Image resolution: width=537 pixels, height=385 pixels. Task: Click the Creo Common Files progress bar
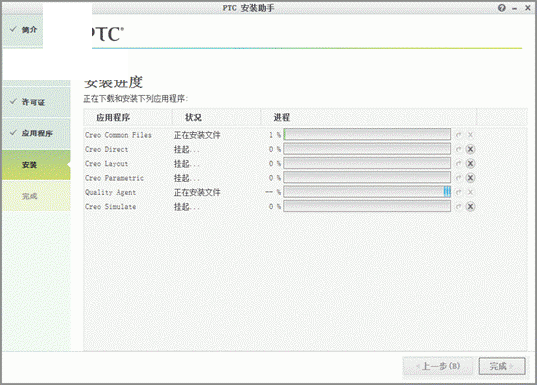point(367,135)
